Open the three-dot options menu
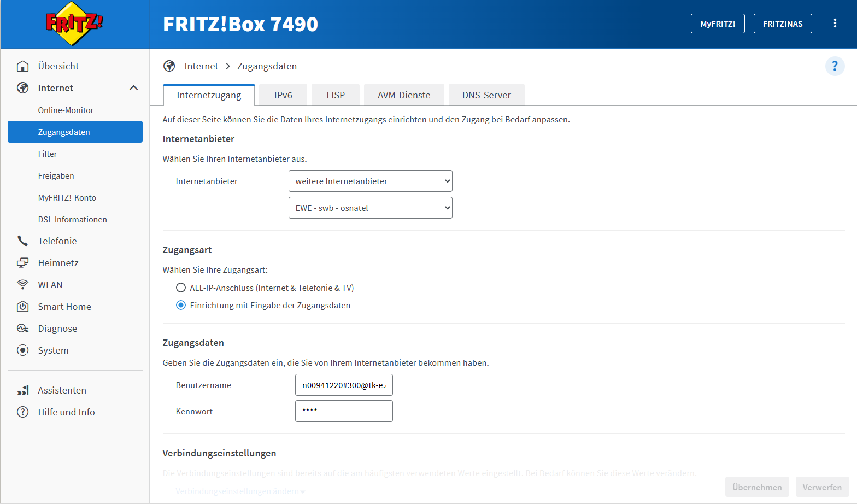 click(x=835, y=23)
